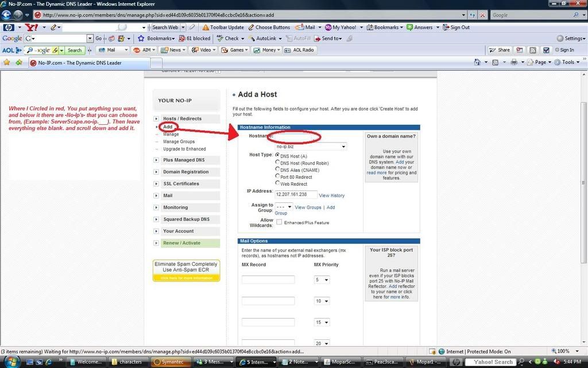Viewport: 588px width, 368px height.
Task: Click the AutoLink toolbar icon
Action: coord(252,39)
